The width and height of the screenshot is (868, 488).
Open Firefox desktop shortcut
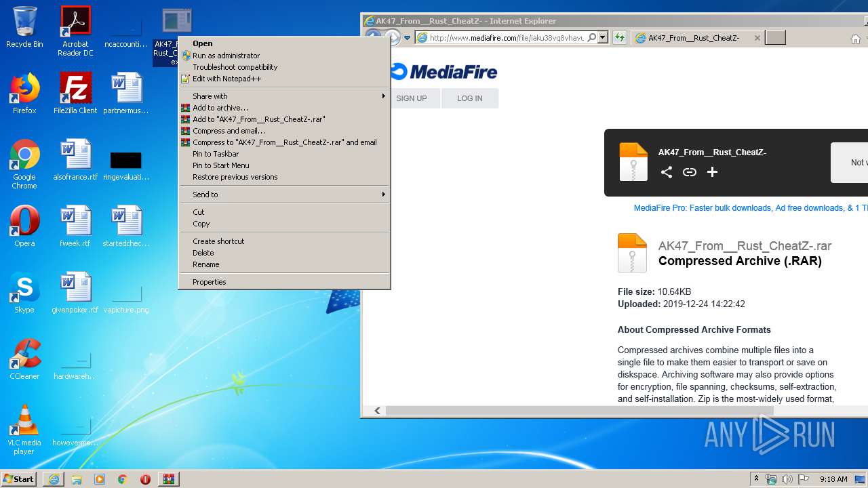(24, 94)
